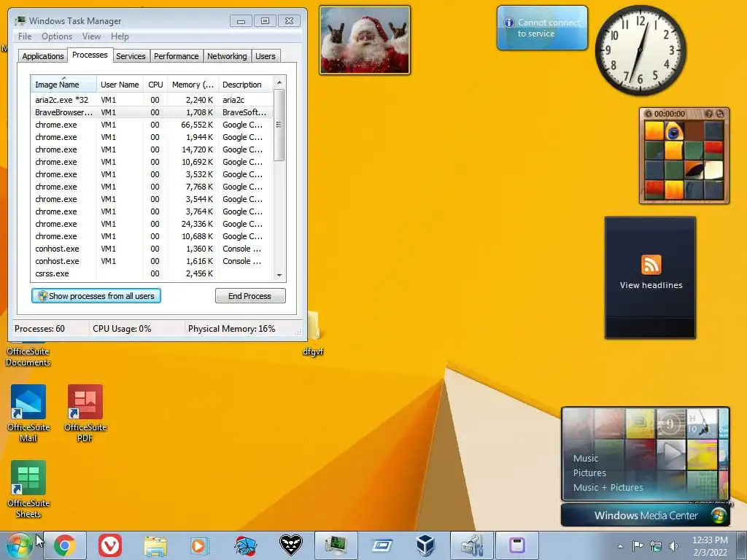Viewport: 747px width, 560px height.
Task: Open the Start menu orb
Action: coord(18,545)
